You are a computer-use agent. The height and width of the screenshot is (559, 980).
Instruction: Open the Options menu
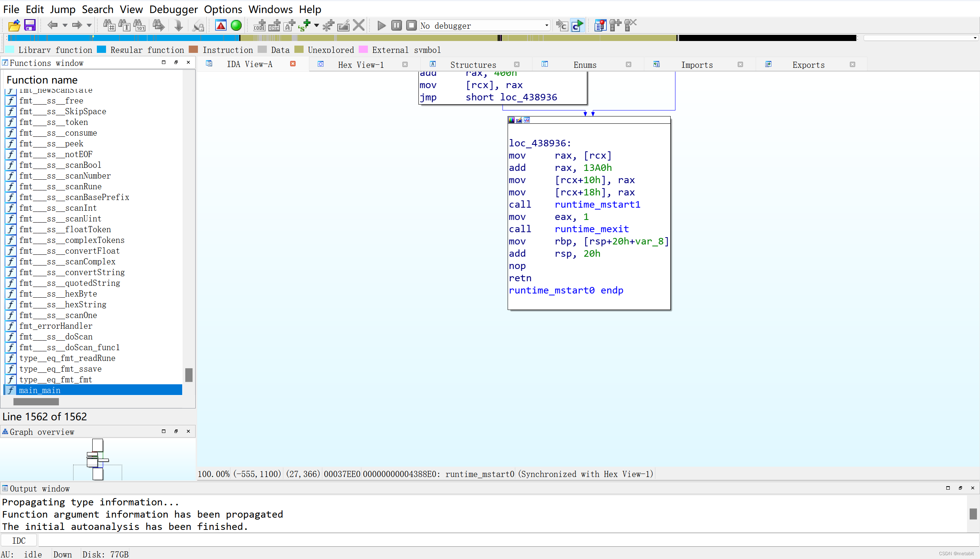coord(223,9)
